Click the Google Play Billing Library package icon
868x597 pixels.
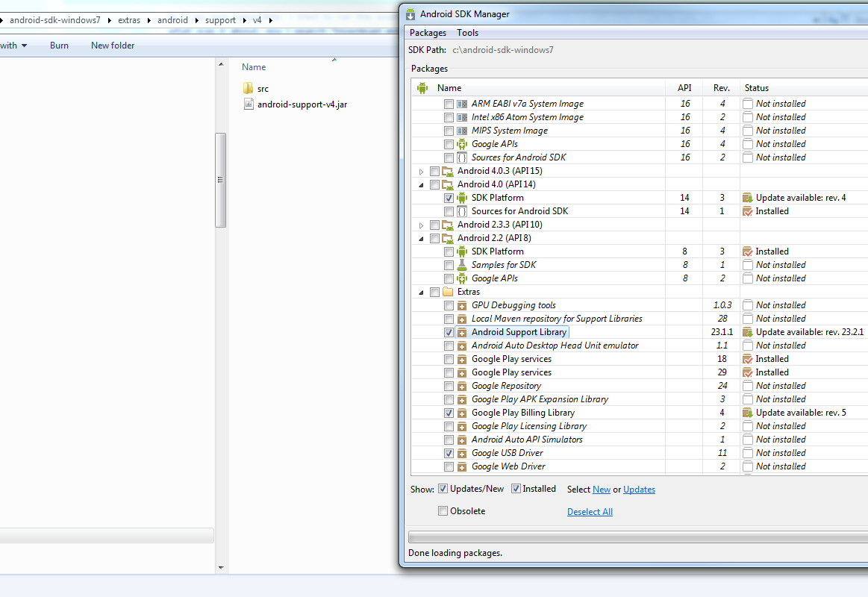[x=462, y=413]
